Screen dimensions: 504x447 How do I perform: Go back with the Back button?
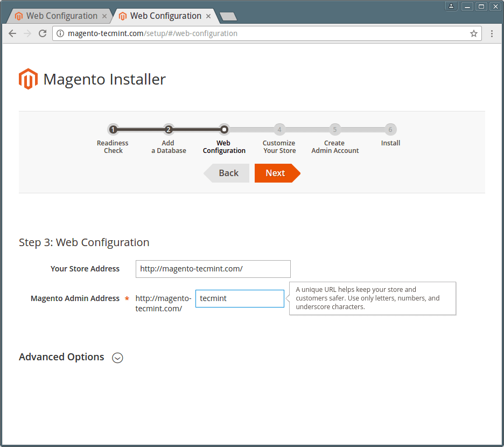coord(227,173)
